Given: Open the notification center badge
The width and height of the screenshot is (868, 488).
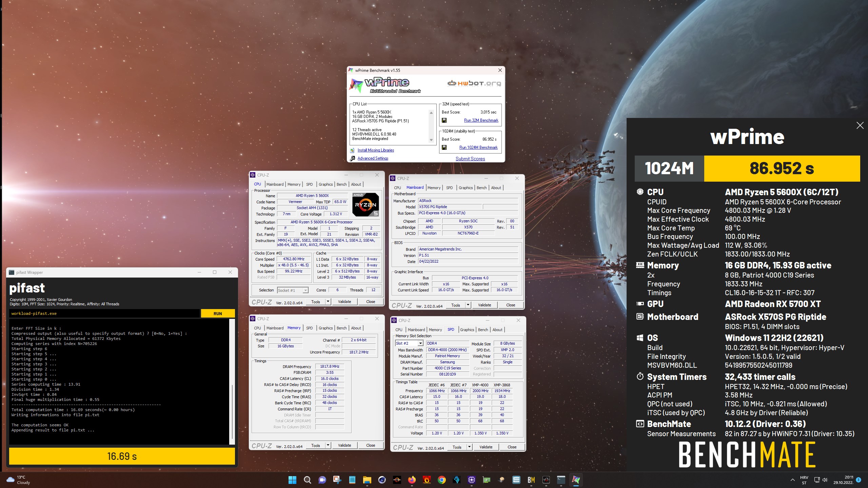Looking at the screenshot, I should (859, 480).
